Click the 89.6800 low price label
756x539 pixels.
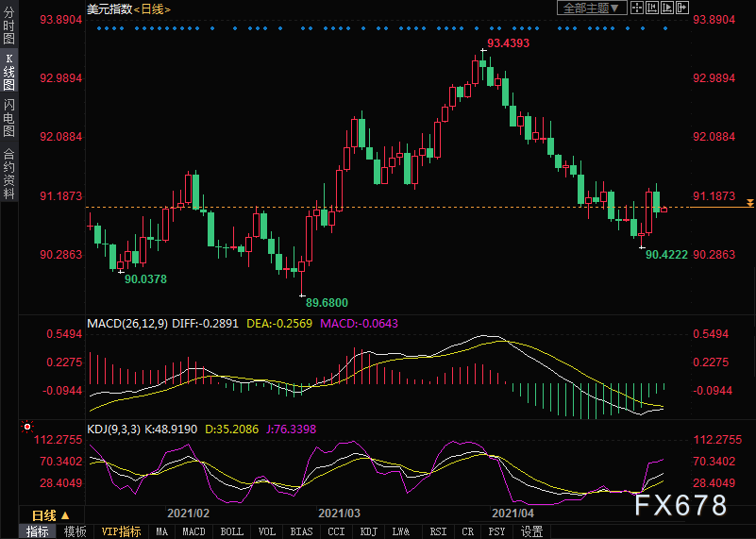pyautogui.click(x=327, y=303)
